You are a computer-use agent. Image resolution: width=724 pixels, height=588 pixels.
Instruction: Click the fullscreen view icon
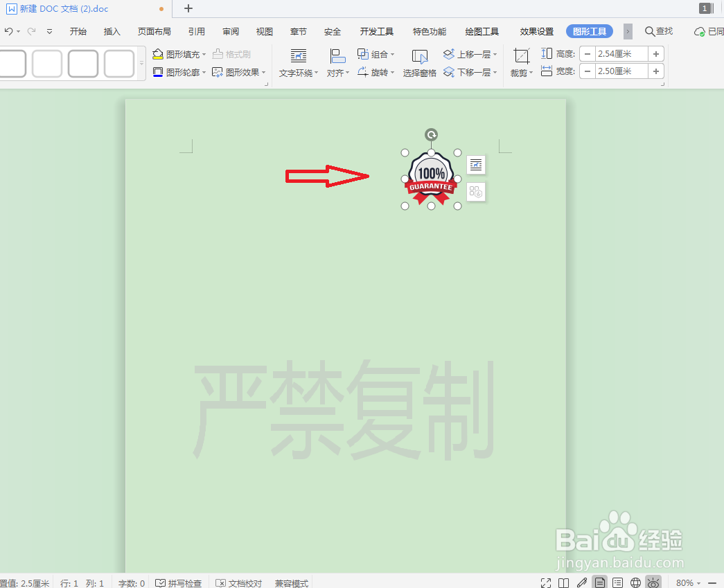[546, 583]
